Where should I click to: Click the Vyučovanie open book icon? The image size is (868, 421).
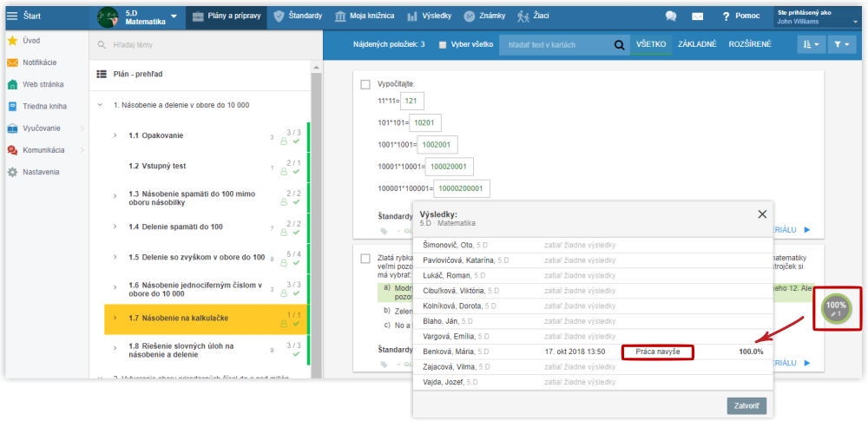[12, 128]
